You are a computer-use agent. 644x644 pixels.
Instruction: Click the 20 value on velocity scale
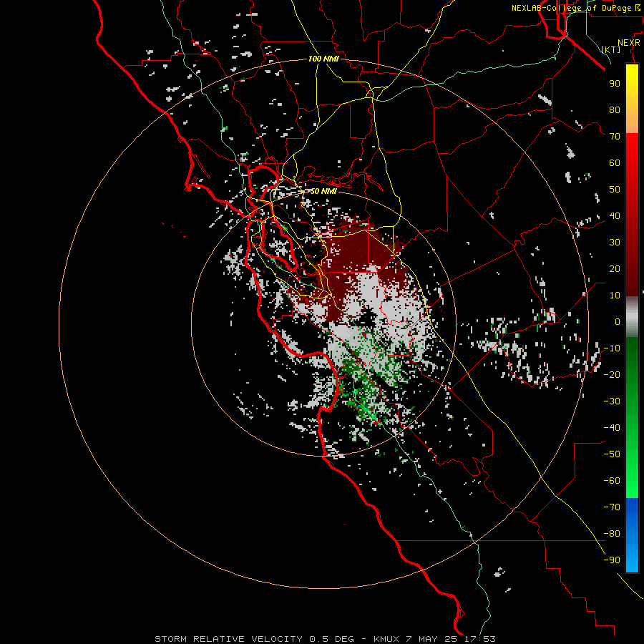615,269
